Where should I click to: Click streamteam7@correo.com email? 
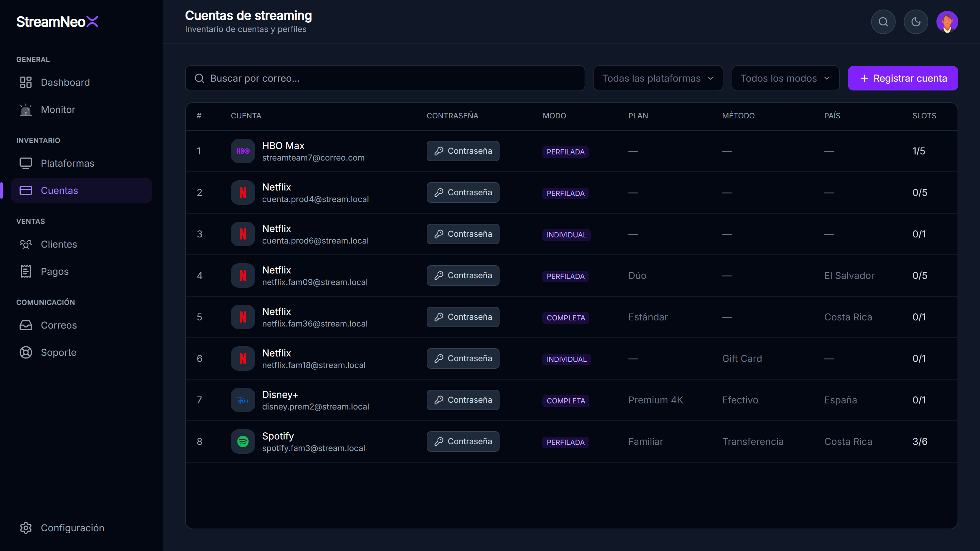[313, 158]
